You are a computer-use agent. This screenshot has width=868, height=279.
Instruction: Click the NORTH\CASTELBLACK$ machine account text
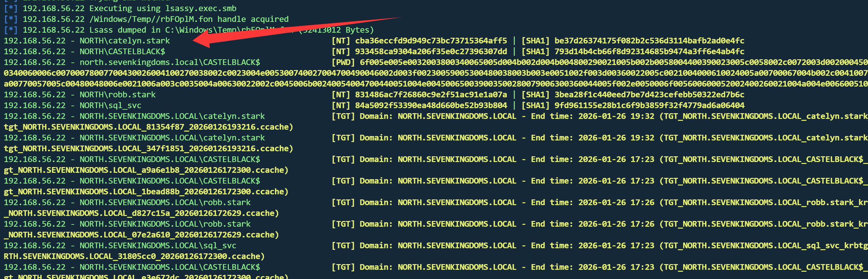[x=122, y=52]
